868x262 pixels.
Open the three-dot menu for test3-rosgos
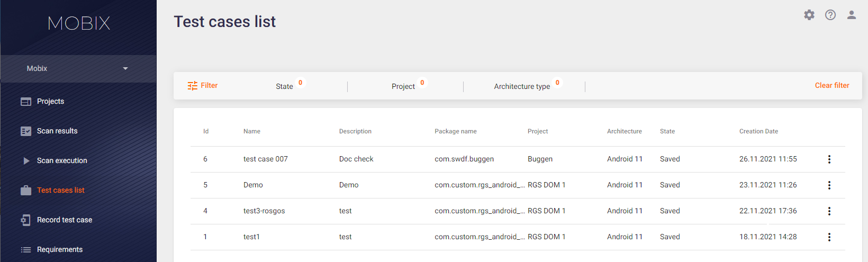829,211
